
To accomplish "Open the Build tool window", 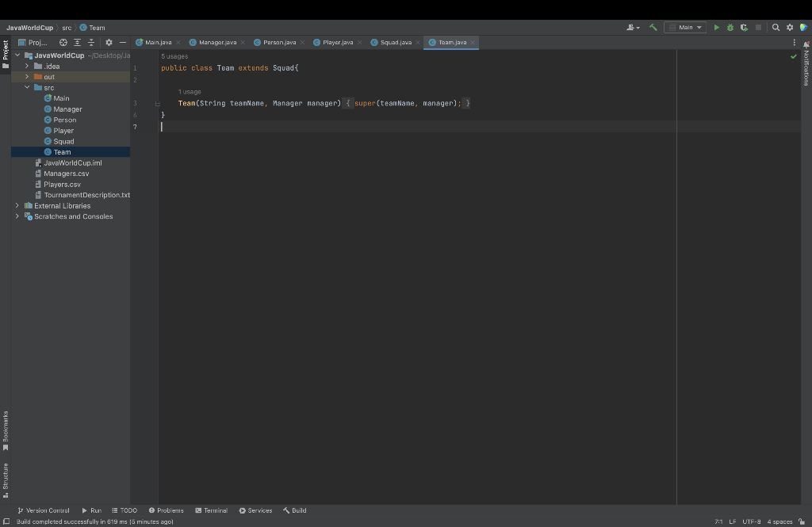I will point(294,510).
